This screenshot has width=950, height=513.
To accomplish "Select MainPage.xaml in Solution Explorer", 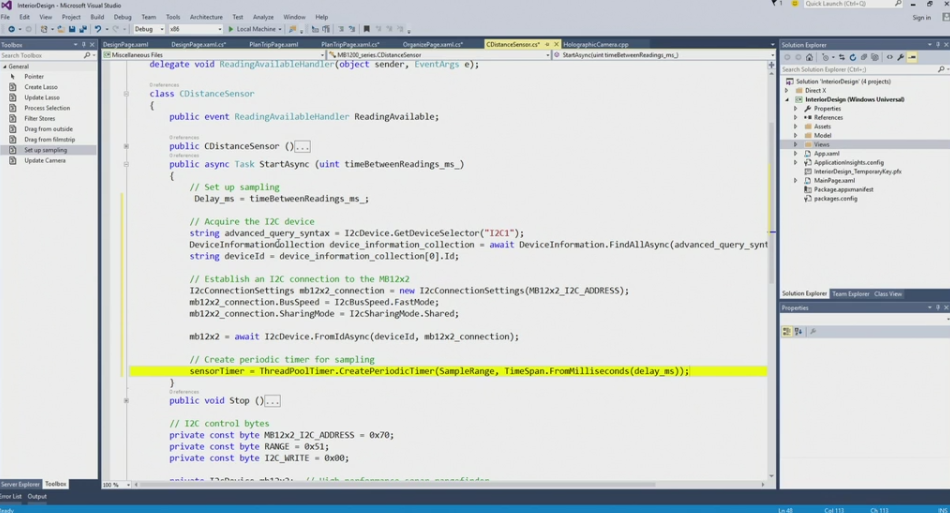I will [834, 180].
